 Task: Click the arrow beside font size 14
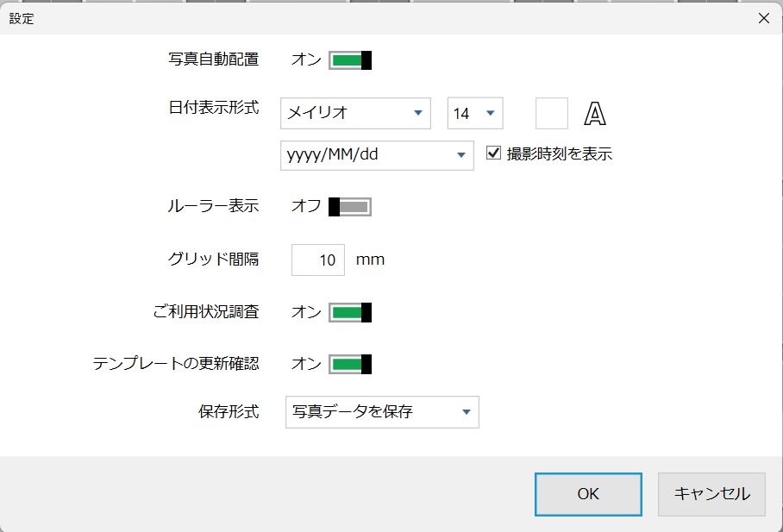click(490, 113)
